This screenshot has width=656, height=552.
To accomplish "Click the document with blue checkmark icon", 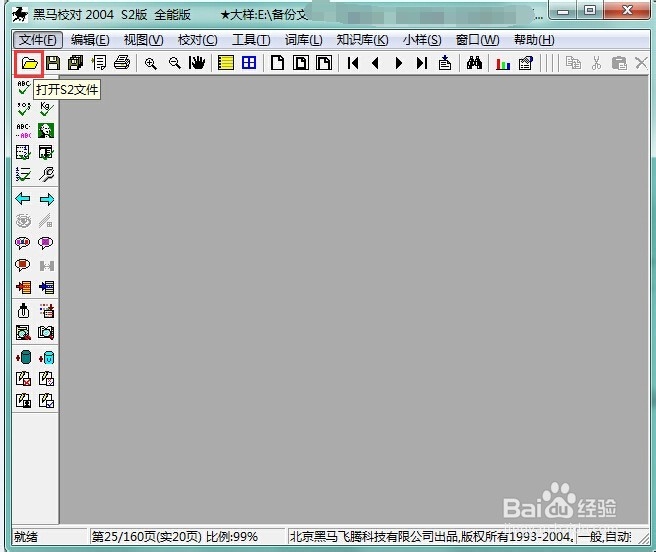I will click(x=46, y=401).
